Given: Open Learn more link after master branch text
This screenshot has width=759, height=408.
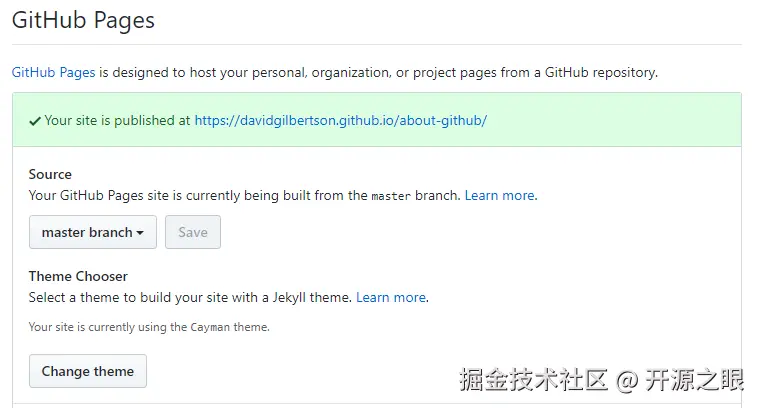Looking at the screenshot, I should point(500,195).
